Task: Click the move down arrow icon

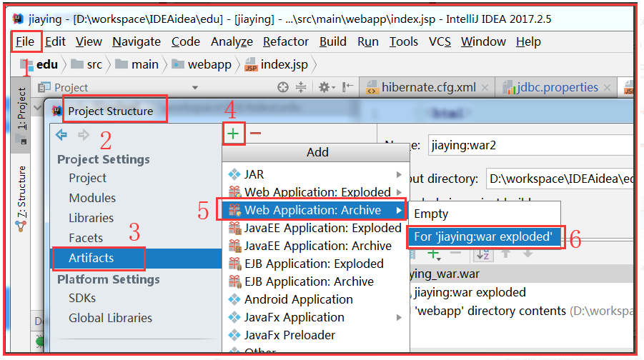Action: click(x=528, y=254)
